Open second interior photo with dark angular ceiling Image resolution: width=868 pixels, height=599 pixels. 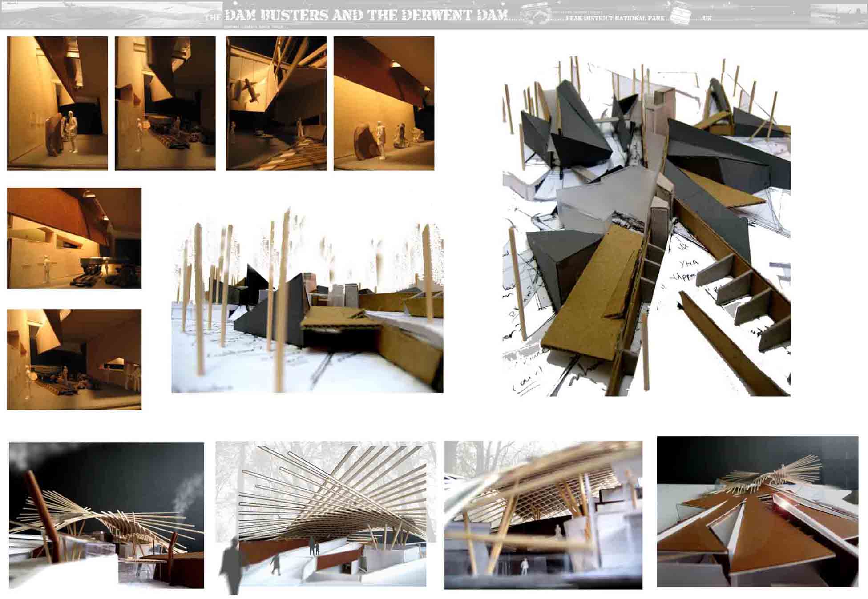click(165, 103)
